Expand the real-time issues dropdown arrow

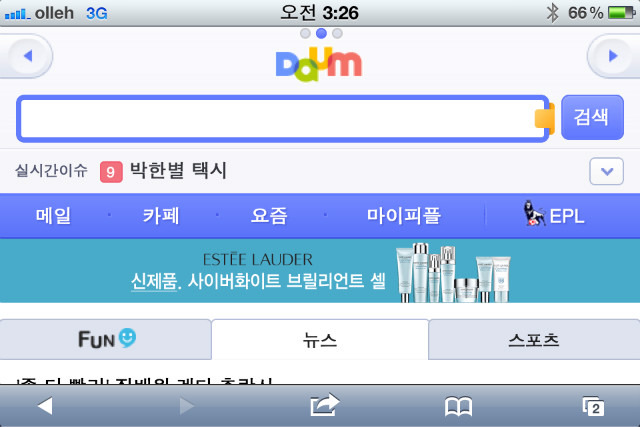click(x=607, y=171)
